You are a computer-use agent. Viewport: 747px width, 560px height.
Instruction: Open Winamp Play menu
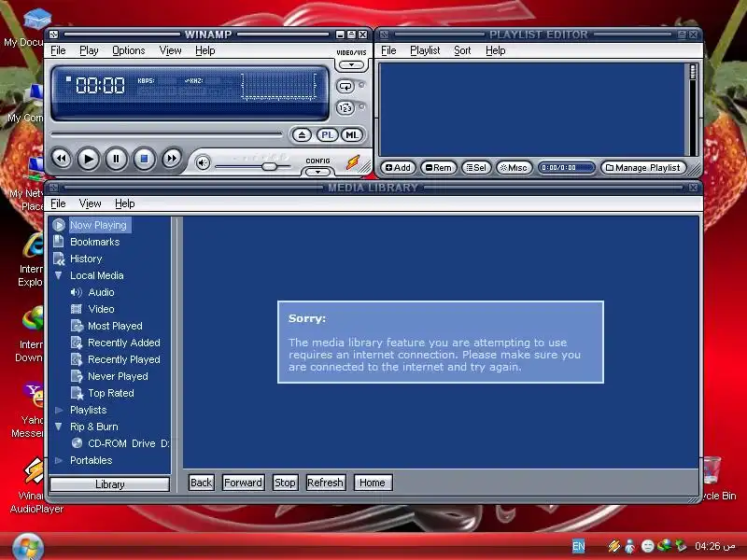(x=89, y=50)
